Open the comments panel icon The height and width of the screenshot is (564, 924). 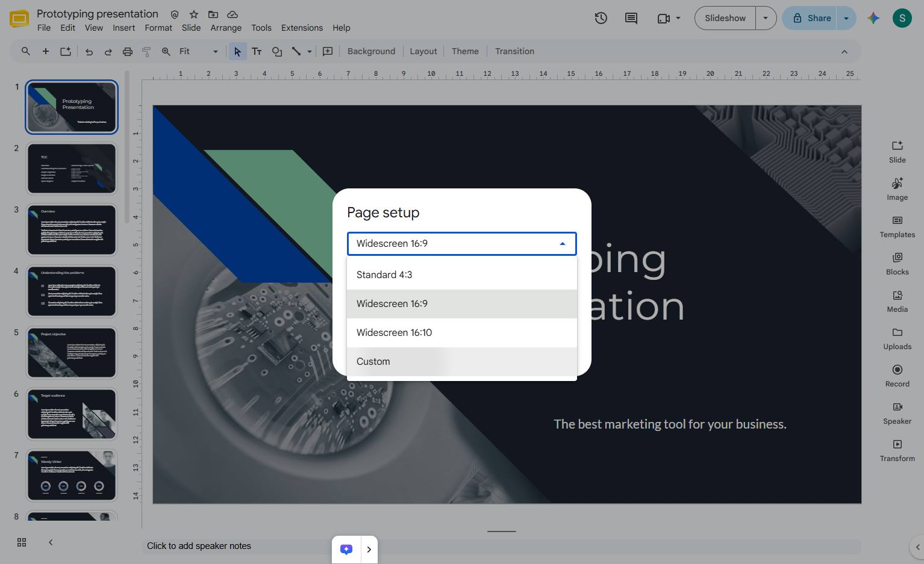[x=631, y=18]
